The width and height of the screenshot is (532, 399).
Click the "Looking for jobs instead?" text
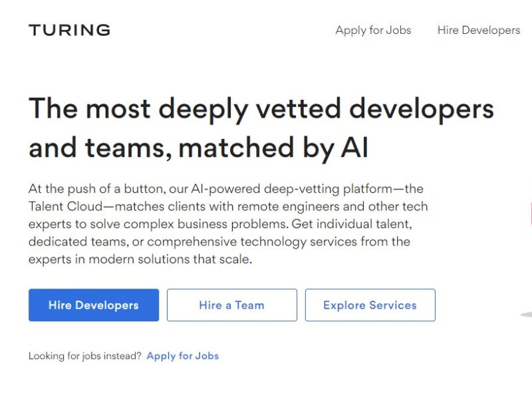tap(85, 356)
